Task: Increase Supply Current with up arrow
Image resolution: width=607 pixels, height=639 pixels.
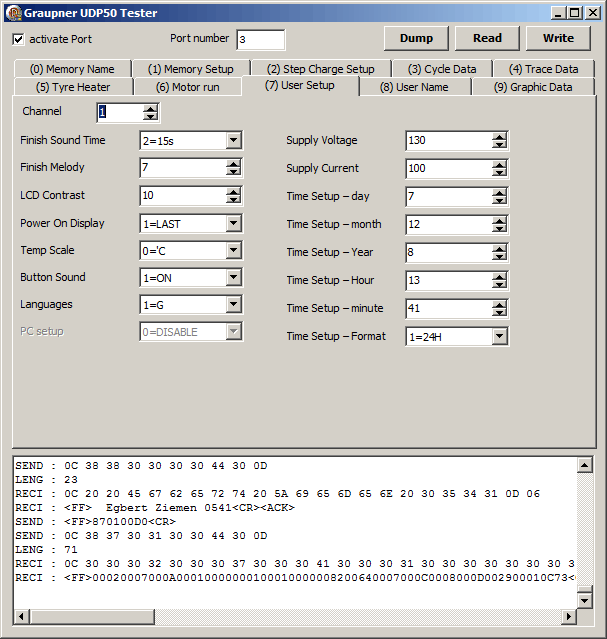Action: pos(499,165)
